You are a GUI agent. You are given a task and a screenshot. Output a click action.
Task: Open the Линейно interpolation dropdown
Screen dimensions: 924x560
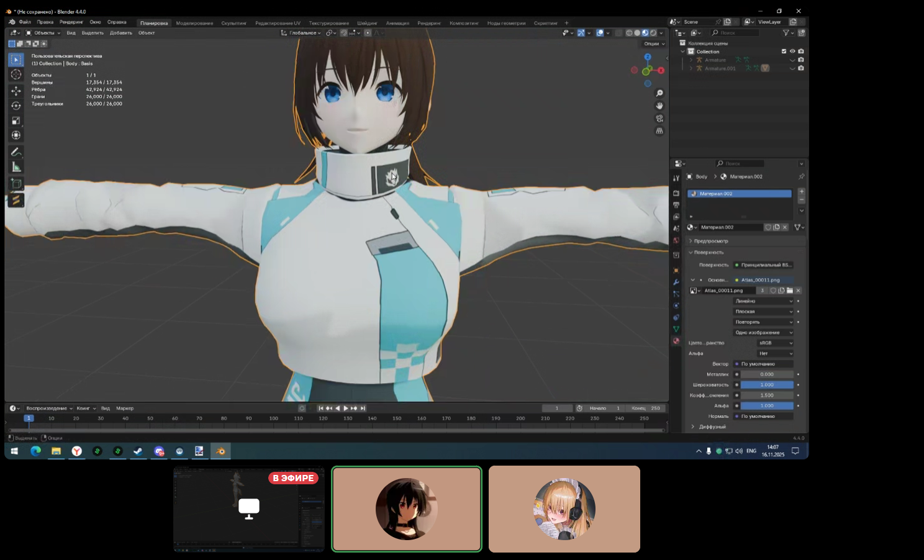click(763, 301)
